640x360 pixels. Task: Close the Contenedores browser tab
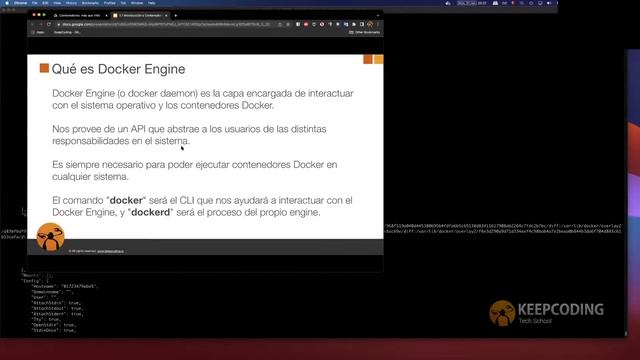[x=106, y=16]
